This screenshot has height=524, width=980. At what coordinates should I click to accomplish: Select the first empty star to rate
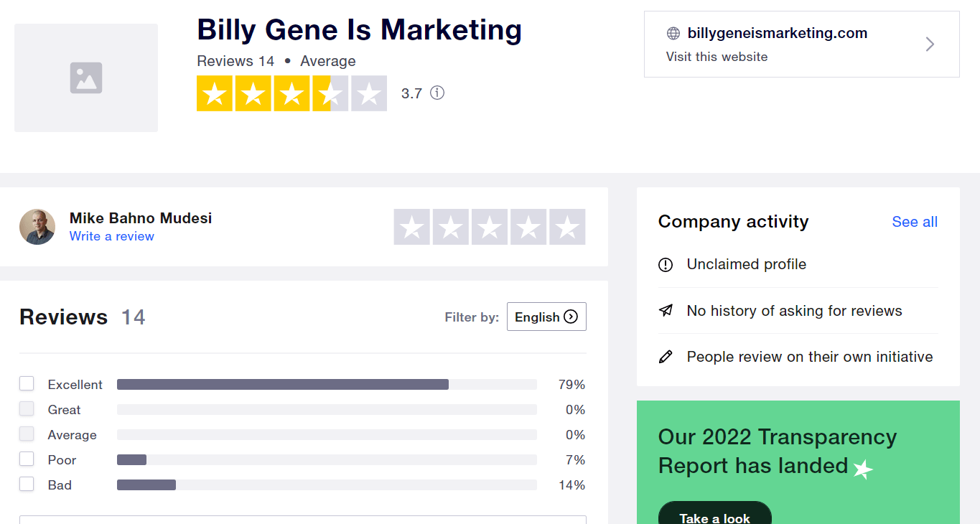click(412, 227)
